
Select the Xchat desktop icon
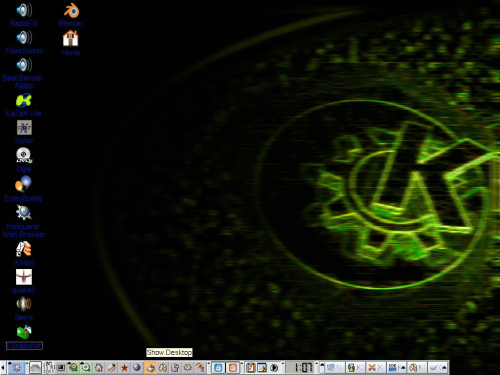coord(24,132)
